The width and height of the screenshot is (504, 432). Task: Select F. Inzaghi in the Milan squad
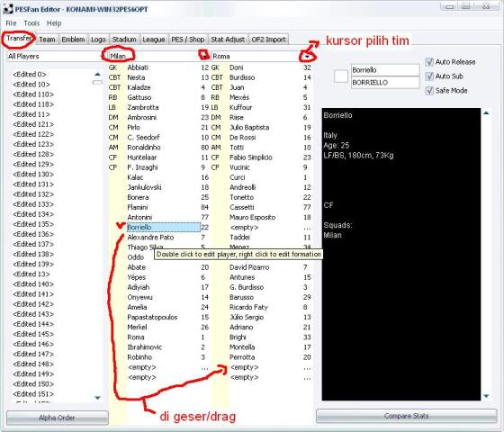click(142, 167)
